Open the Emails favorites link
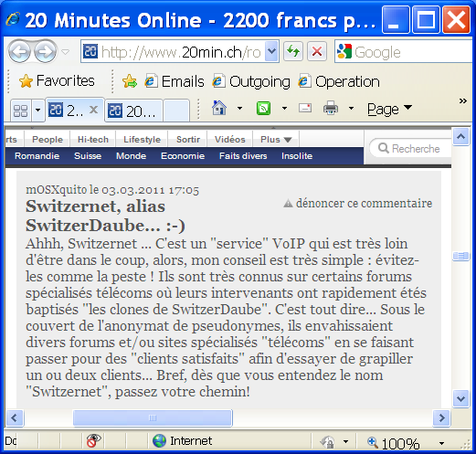Screen dimensions: 476x454 (175, 81)
